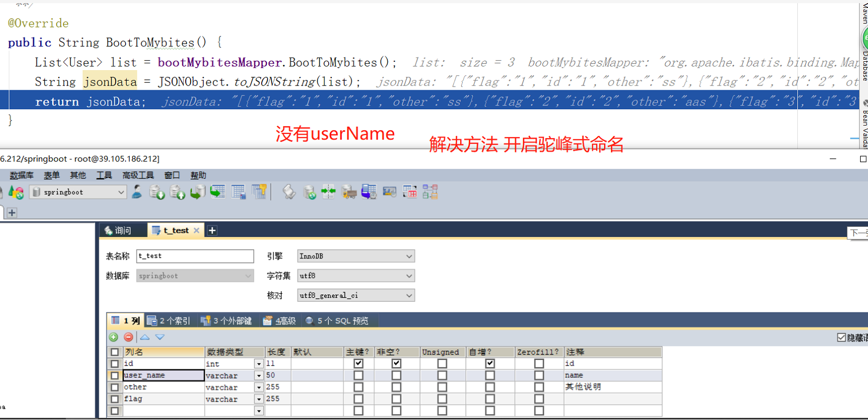Image resolution: width=868 pixels, height=420 pixels.
Task: Open the 高级工具 menu
Action: click(x=138, y=175)
